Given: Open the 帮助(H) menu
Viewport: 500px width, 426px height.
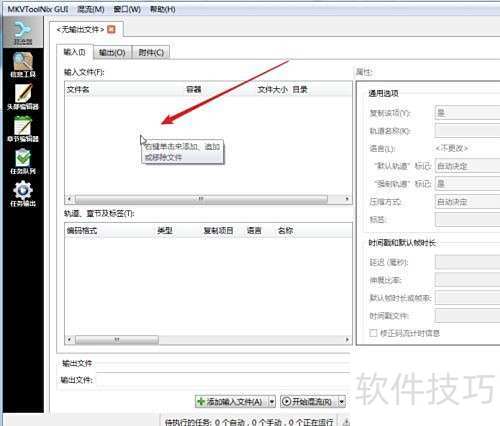Looking at the screenshot, I should [x=162, y=9].
